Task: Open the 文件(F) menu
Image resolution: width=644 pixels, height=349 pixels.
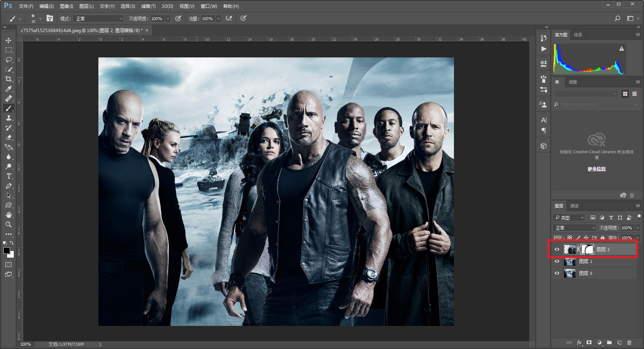Action: click(26, 6)
